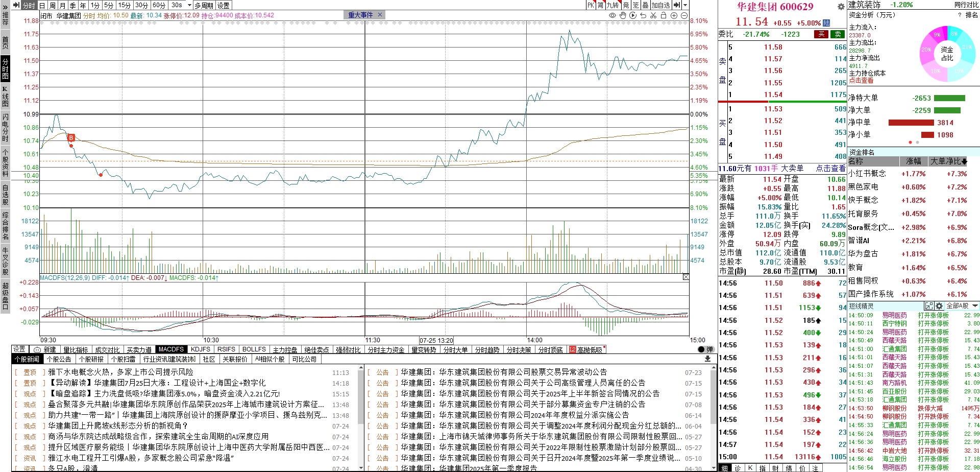Select 细 tab at bottom of tick list

[725, 467]
